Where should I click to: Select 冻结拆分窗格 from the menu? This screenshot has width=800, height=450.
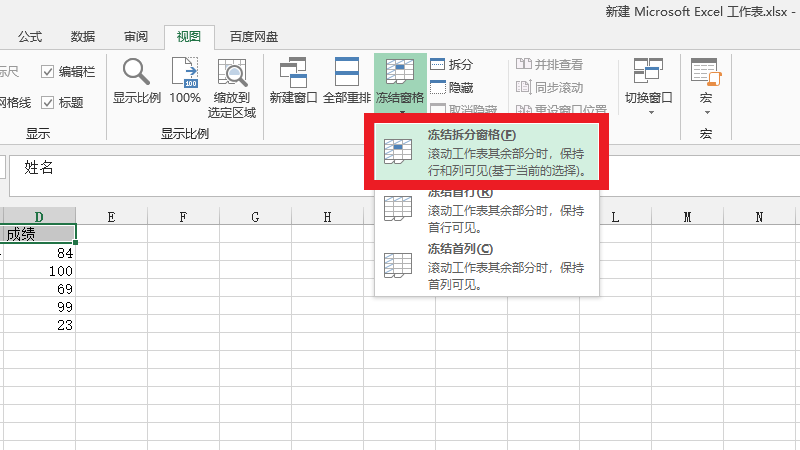click(x=486, y=150)
